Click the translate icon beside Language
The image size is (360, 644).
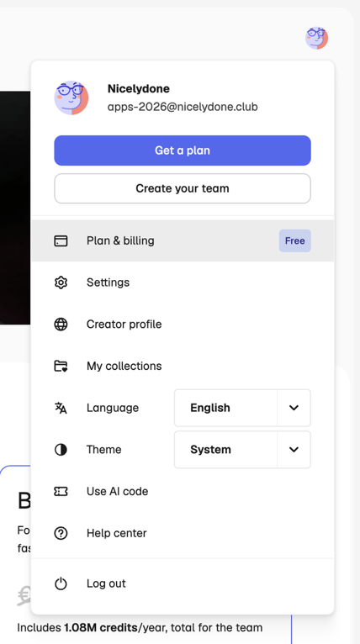pos(61,408)
